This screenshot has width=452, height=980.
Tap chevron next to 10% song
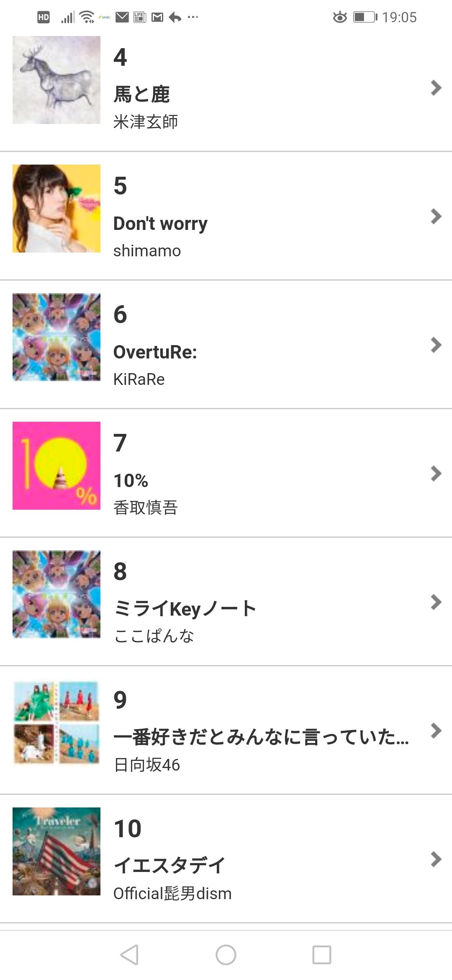tap(436, 473)
